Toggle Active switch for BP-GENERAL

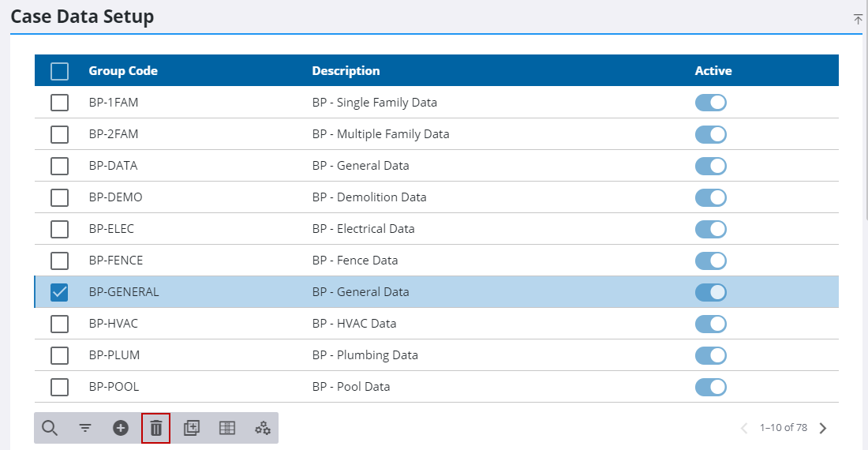pyautogui.click(x=711, y=291)
